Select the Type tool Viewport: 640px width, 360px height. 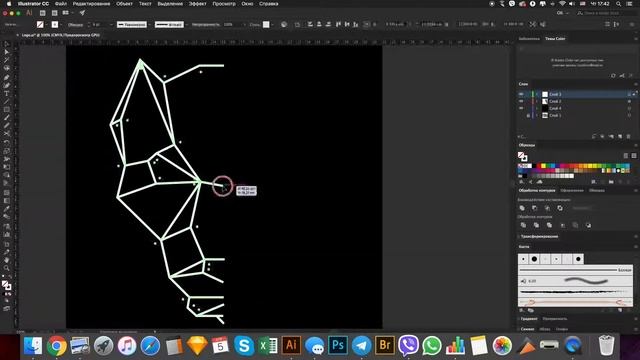point(7,93)
